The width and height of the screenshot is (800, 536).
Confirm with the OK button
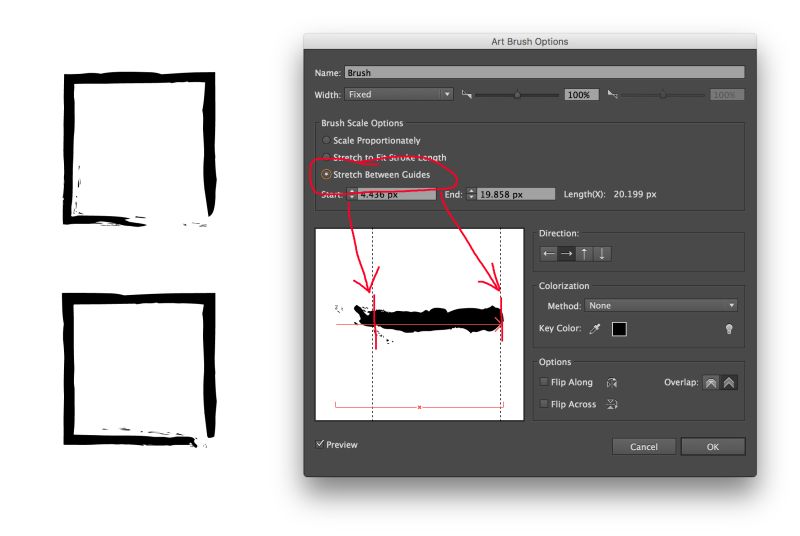(713, 447)
